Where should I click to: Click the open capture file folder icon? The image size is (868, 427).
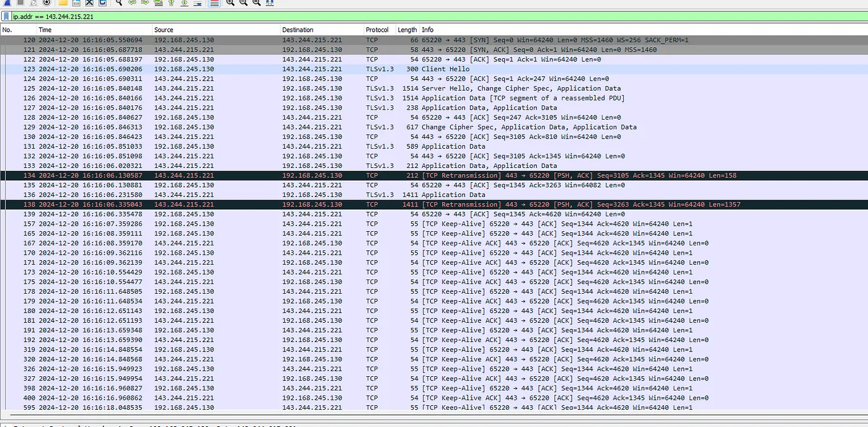point(63,2)
